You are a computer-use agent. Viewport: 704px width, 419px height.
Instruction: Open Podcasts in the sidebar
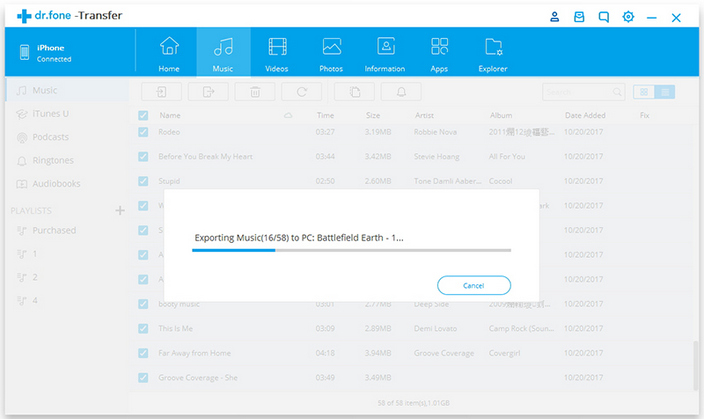50,137
